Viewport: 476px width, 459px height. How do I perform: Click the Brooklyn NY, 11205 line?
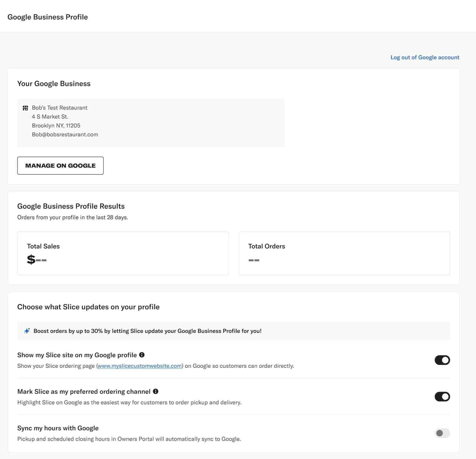[x=56, y=126]
